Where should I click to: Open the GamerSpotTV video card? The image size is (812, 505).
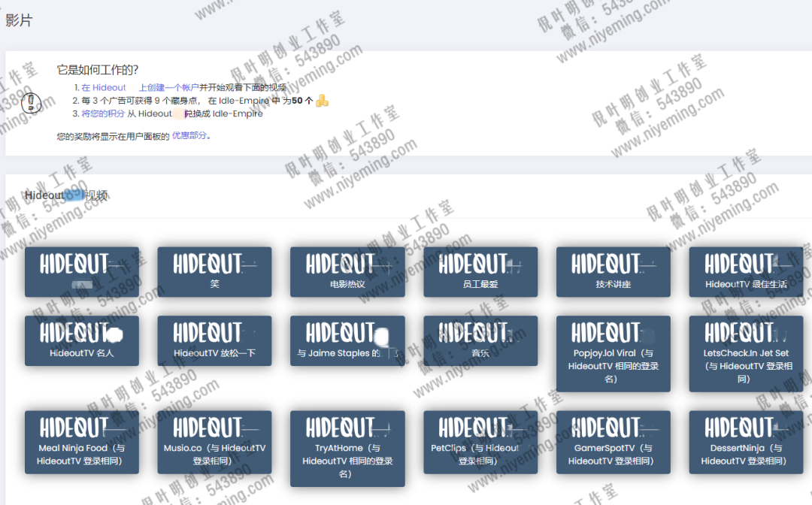point(614,442)
